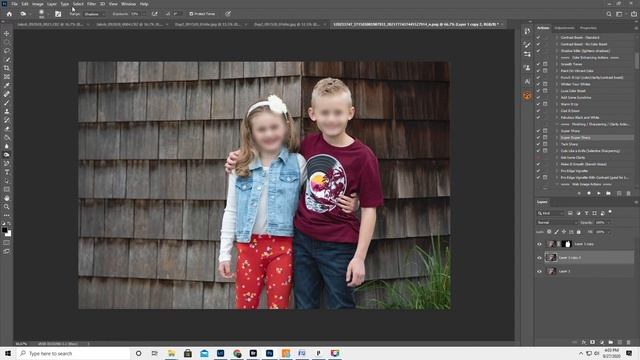Toggle layer filtering on/off switch

tap(610, 212)
